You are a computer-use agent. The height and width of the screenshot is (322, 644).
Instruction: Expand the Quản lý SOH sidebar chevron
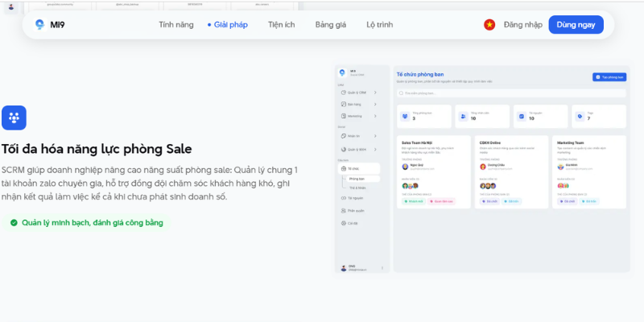click(x=376, y=149)
